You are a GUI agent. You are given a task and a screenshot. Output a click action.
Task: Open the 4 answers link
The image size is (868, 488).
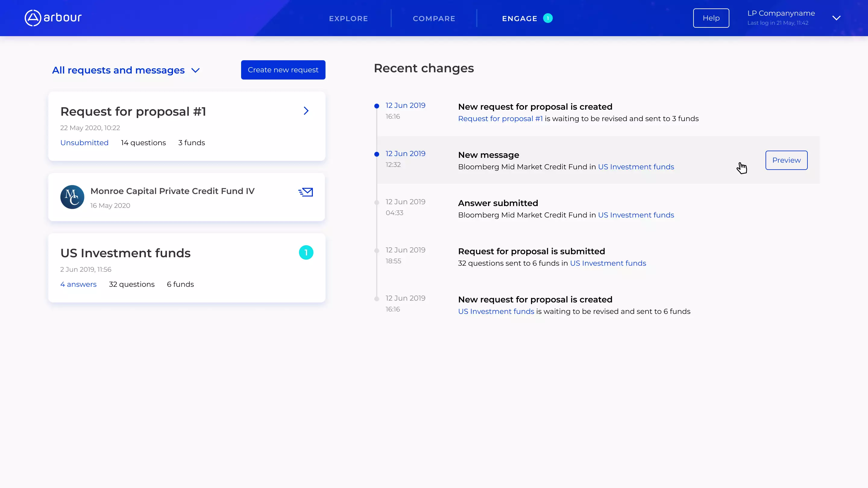(x=78, y=284)
